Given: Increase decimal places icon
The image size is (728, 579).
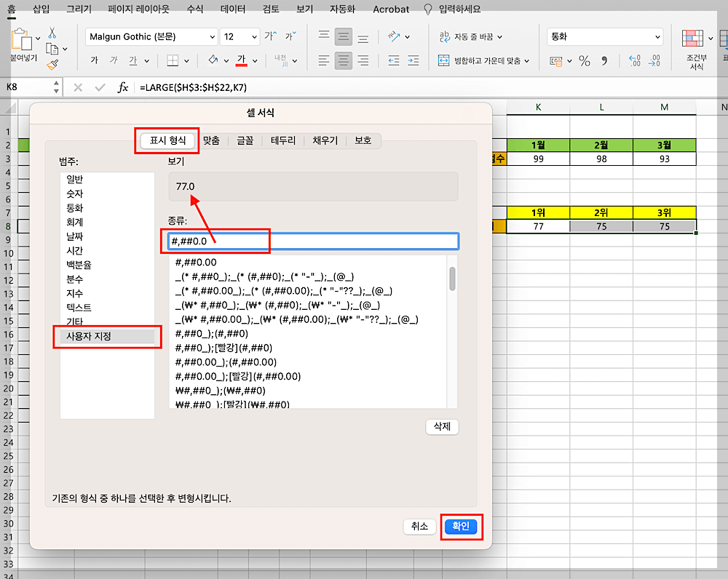Looking at the screenshot, I should [635, 61].
